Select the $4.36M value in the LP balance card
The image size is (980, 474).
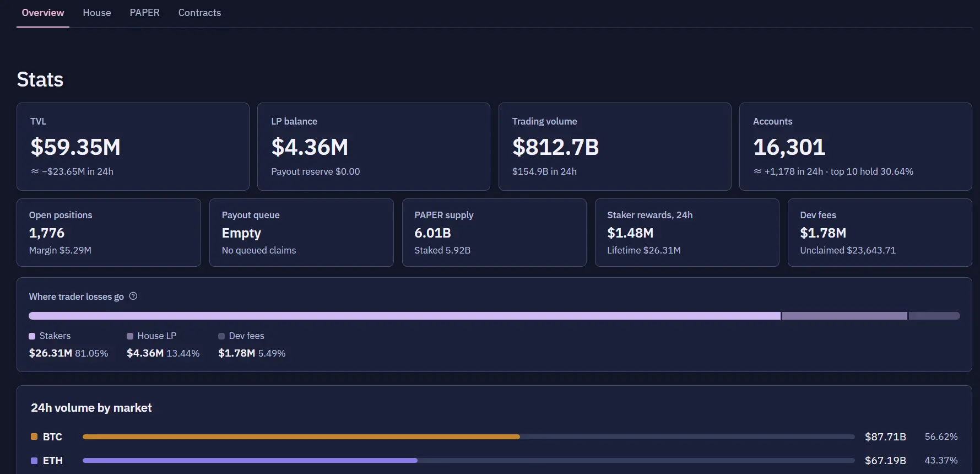(x=310, y=147)
